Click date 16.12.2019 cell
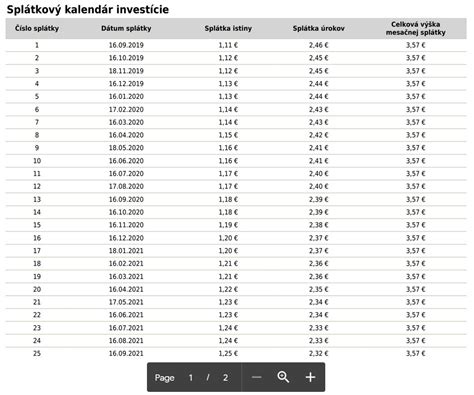 [126, 84]
